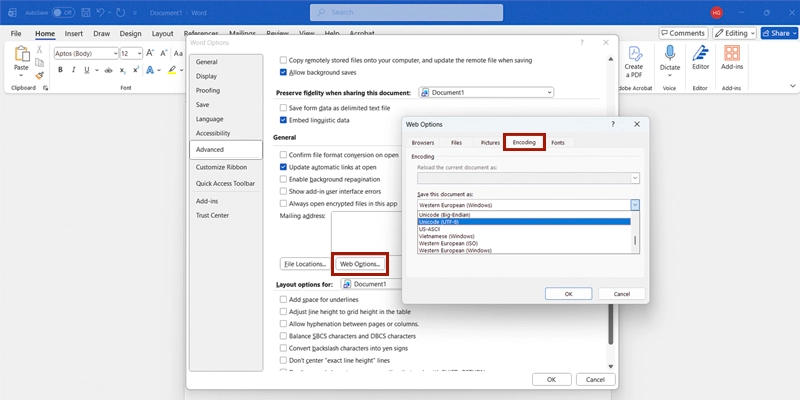Select Proofing in Word Options sidebar
Image resolution: width=800 pixels, height=400 pixels.
click(208, 90)
